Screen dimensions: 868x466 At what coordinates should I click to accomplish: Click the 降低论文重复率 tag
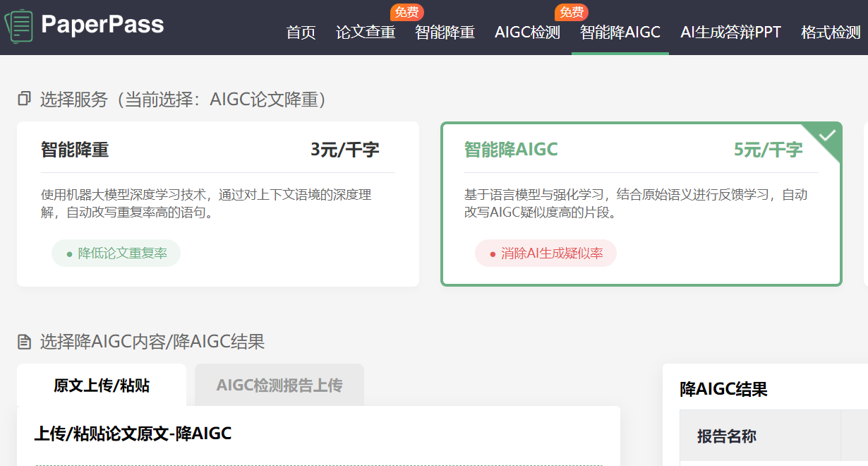(x=116, y=253)
